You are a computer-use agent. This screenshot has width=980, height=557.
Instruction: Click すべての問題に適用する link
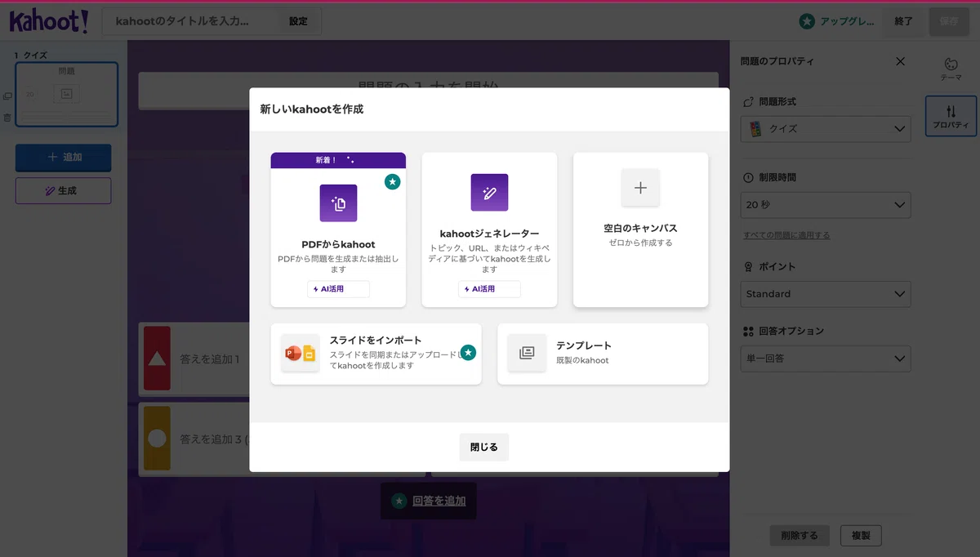point(786,235)
